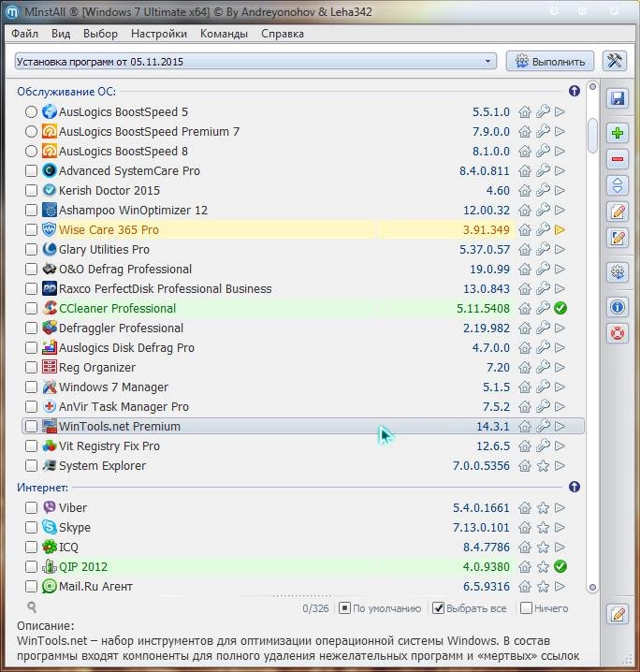Screen dimensions: 640x672
Task: Collapse the Обслуживание ОС section arrow
Action: [574, 91]
